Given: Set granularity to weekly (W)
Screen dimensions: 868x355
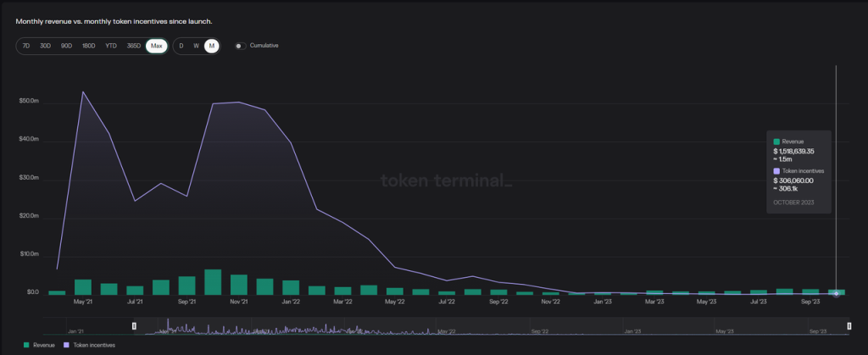Looking at the screenshot, I should pos(196,46).
